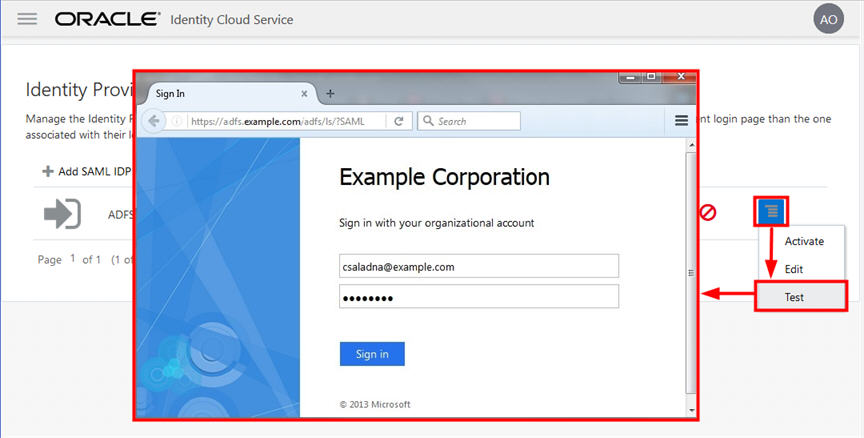Click 'Sign in with your organizational account' text
This screenshot has height=438, width=864.
[x=436, y=223]
